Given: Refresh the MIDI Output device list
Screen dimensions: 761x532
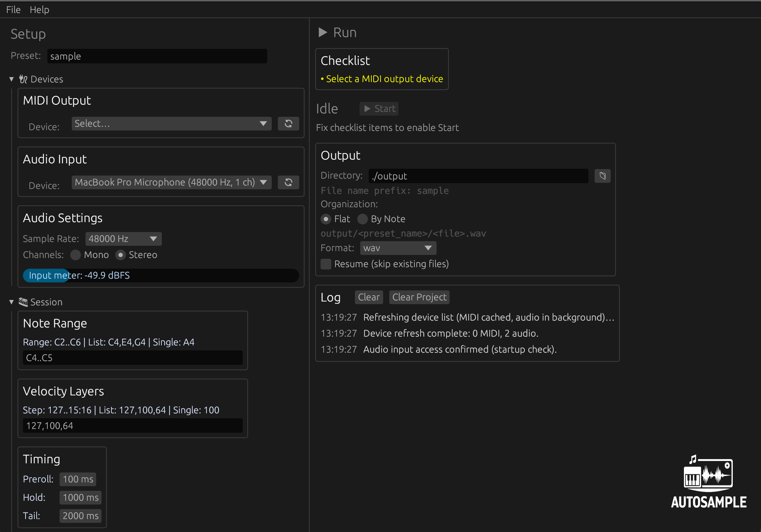Looking at the screenshot, I should coord(289,124).
